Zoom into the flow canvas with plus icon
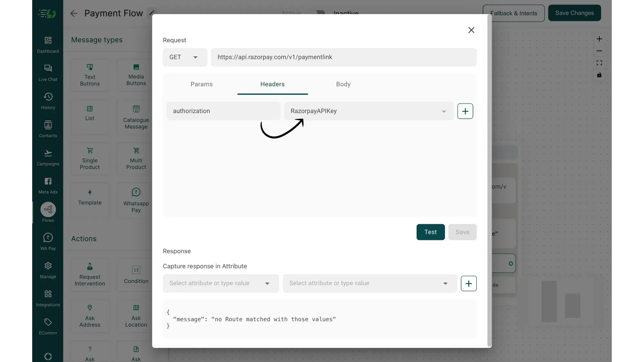644x362 pixels. pos(599,39)
